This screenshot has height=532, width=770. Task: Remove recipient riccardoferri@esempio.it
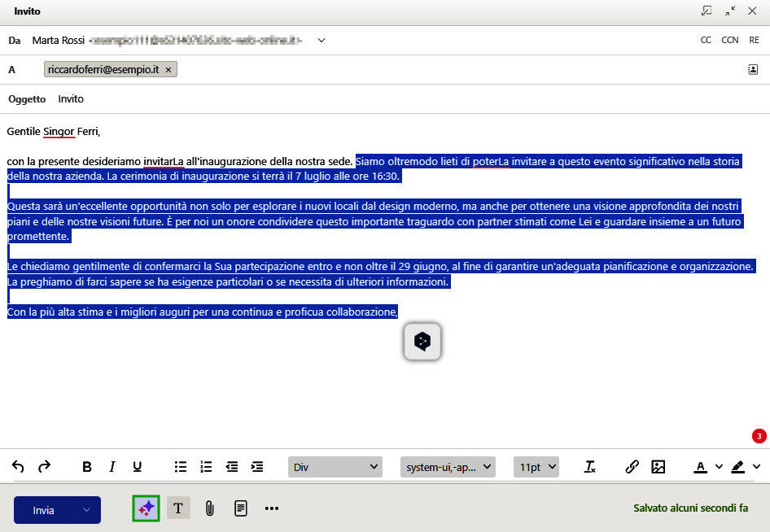(x=168, y=70)
